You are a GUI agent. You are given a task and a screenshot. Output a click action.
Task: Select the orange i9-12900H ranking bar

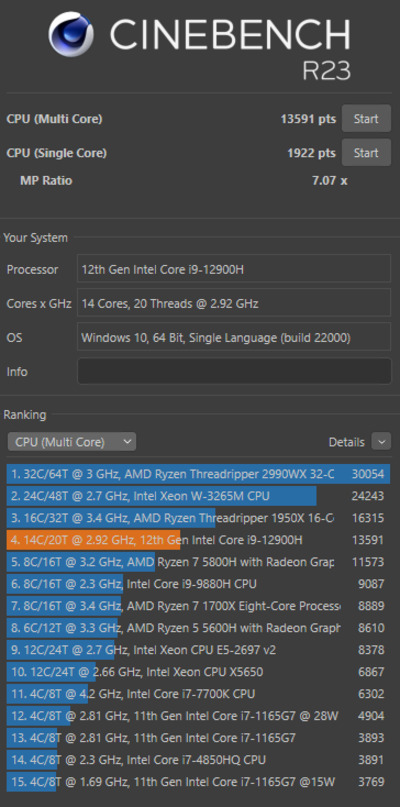tap(94, 540)
